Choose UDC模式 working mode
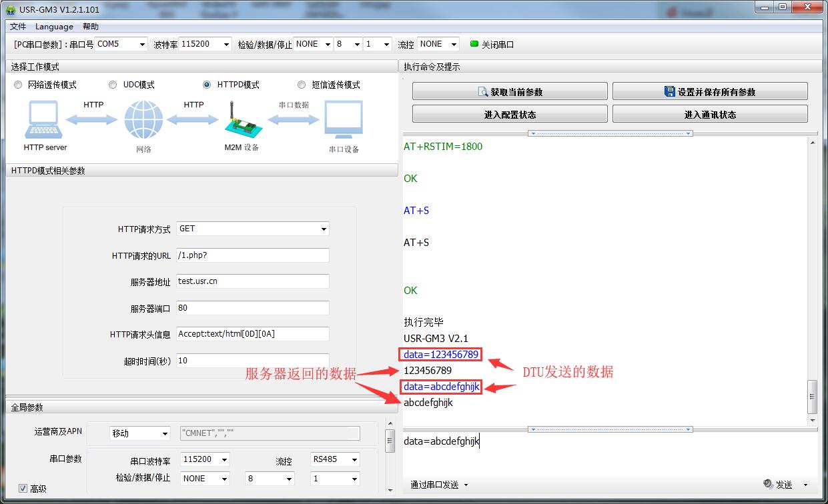The image size is (828, 504). [113, 85]
